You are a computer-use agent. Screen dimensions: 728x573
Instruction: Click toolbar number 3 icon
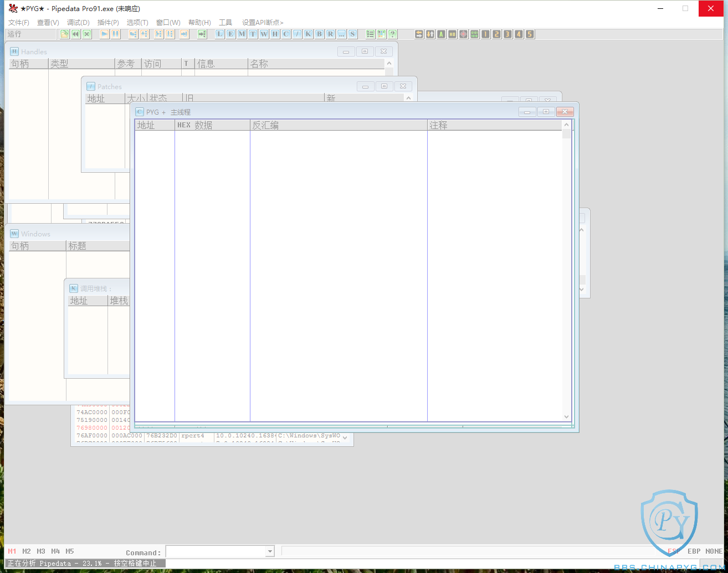(507, 34)
